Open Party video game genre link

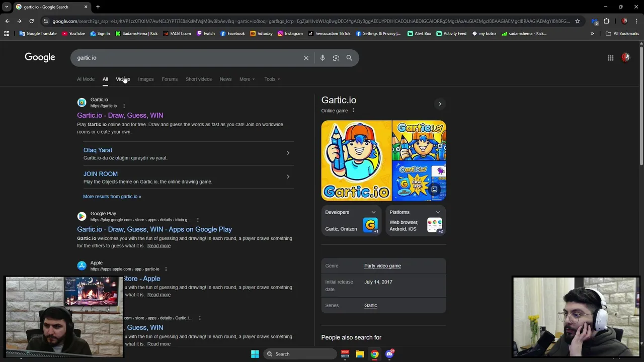(x=382, y=266)
